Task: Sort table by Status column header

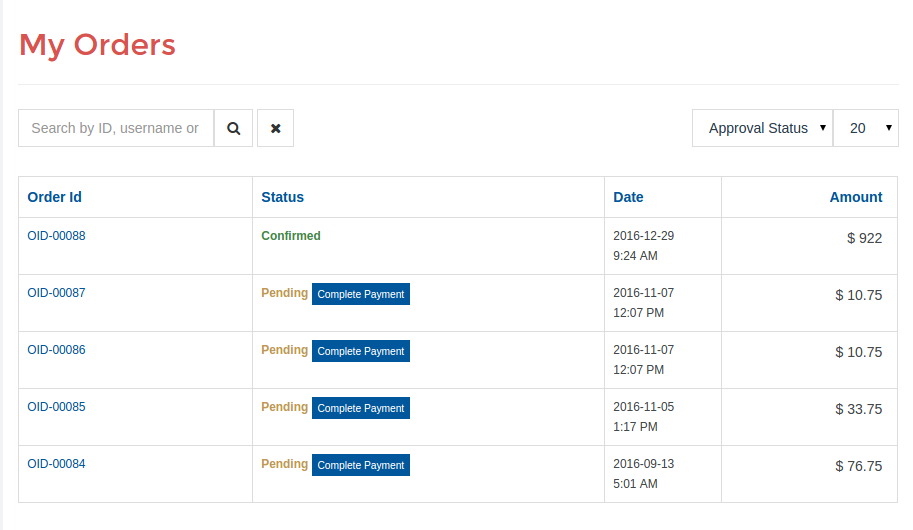Action: (x=282, y=197)
